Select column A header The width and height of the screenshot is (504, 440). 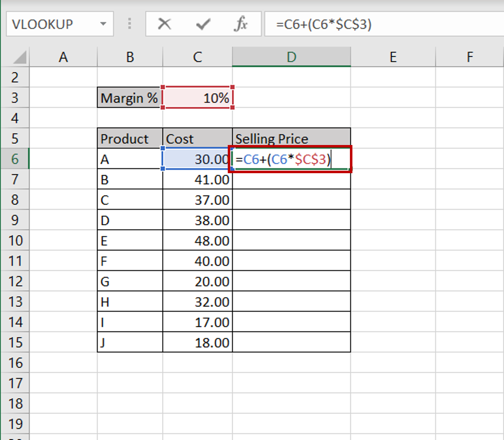(x=63, y=57)
